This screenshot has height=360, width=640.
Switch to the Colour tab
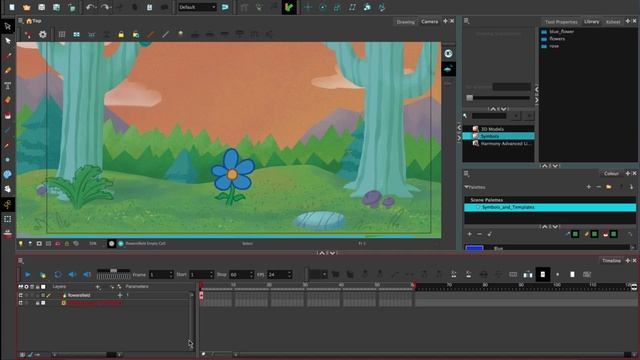[611, 173]
